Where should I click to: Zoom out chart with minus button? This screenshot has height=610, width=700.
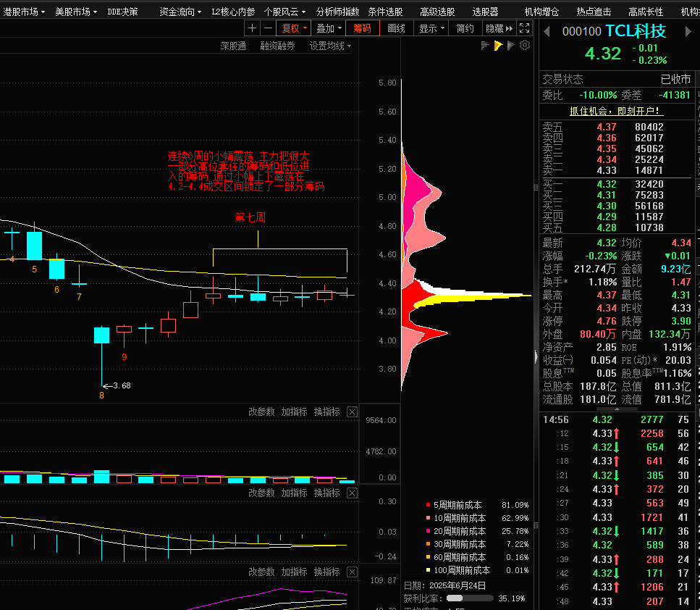(x=268, y=28)
